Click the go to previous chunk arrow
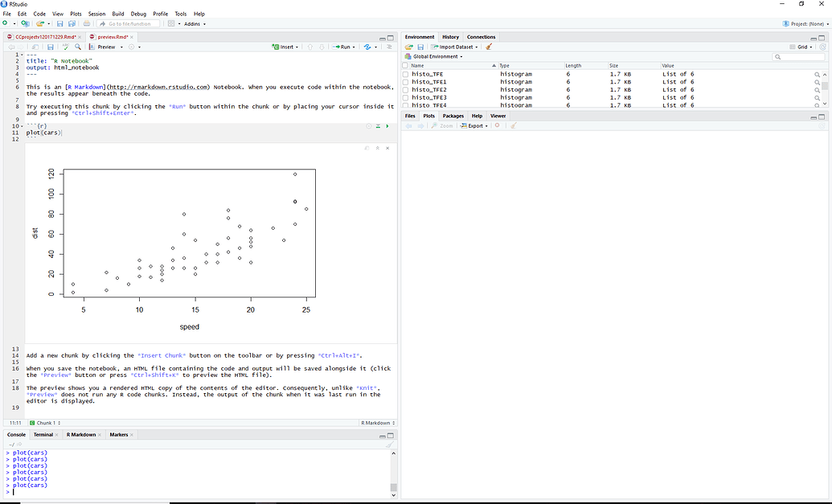 (x=310, y=47)
